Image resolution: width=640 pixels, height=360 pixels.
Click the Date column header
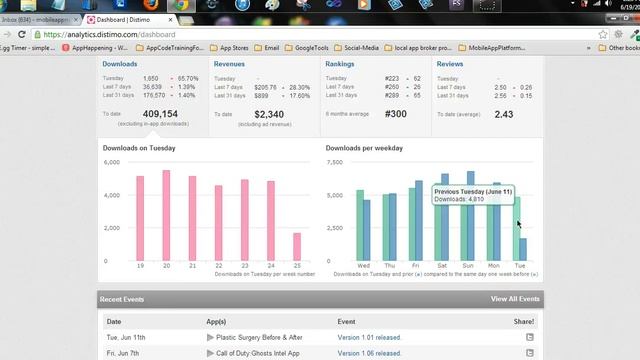point(114,322)
